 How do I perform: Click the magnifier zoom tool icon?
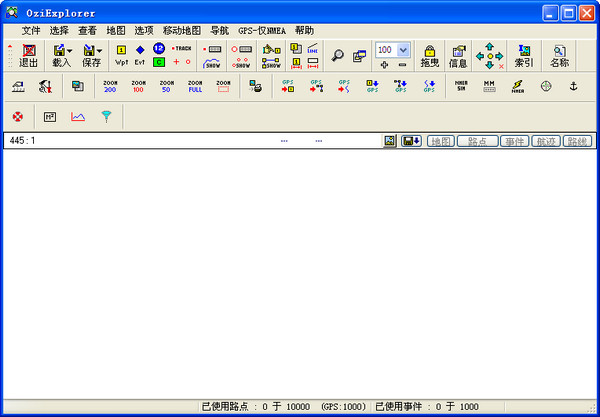[x=338, y=56]
